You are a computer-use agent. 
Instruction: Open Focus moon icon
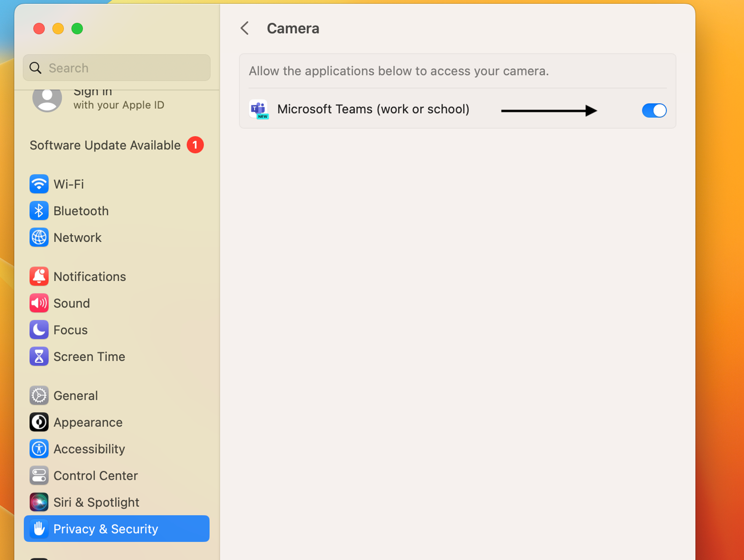point(39,330)
